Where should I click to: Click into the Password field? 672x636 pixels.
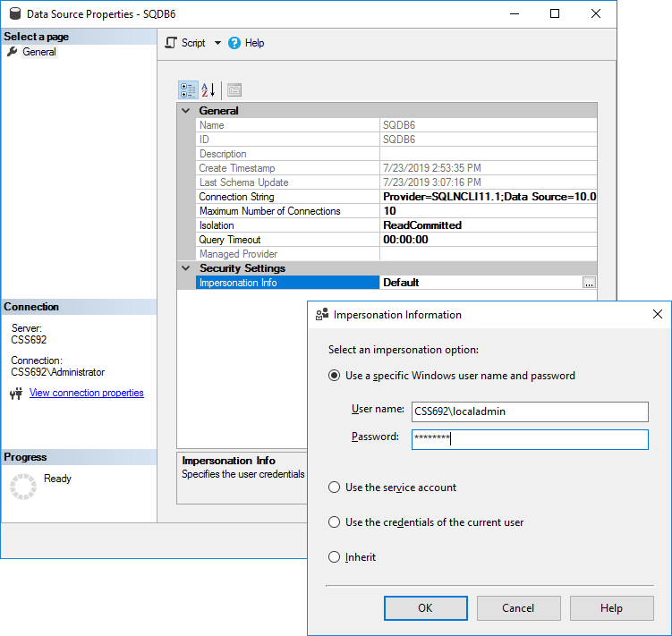pos(529,439)
